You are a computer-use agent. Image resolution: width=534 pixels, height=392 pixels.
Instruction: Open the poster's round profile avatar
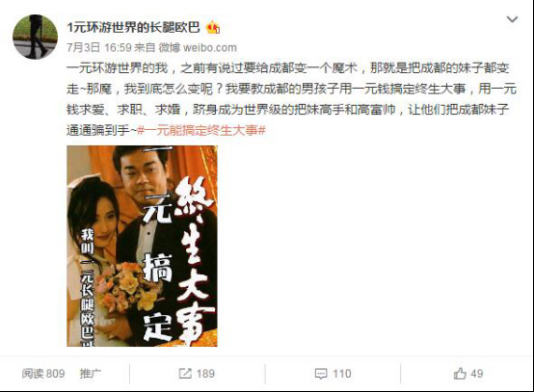click(x=35, y=37)
